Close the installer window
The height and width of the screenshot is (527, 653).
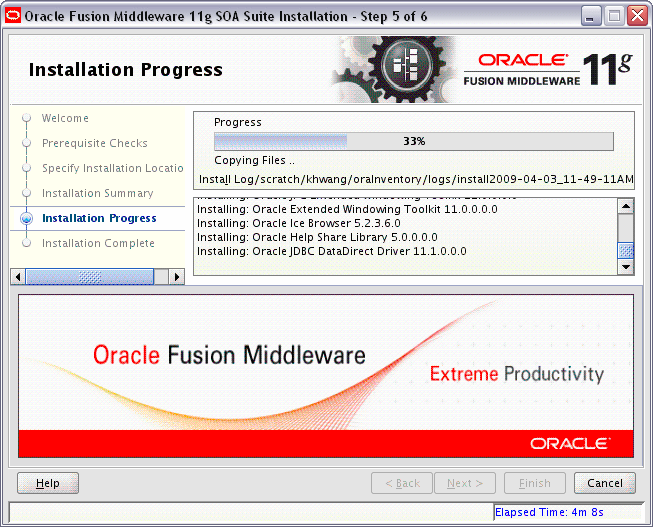tap(638, 16)
